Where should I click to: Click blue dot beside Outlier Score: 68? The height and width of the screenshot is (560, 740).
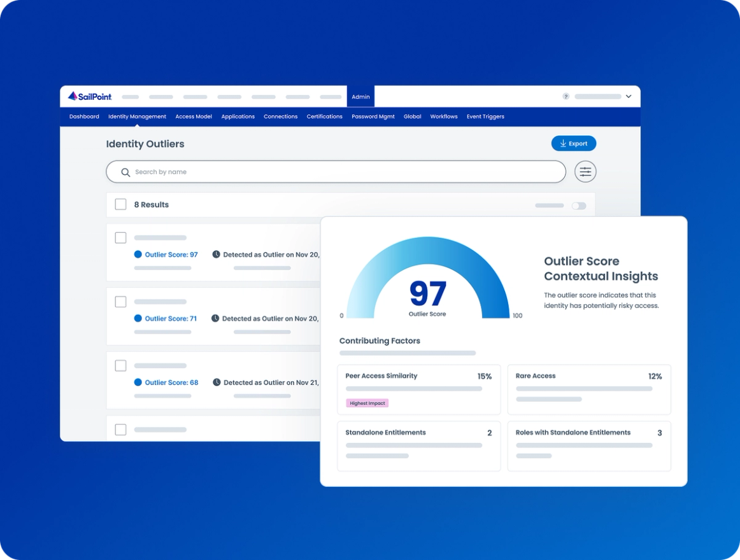pos(138,382)
